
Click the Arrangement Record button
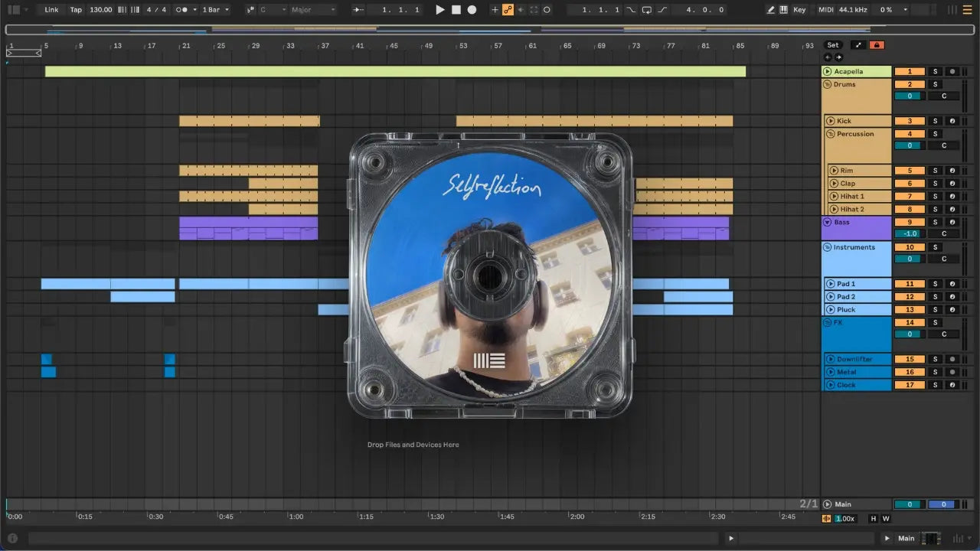[472, 10]
